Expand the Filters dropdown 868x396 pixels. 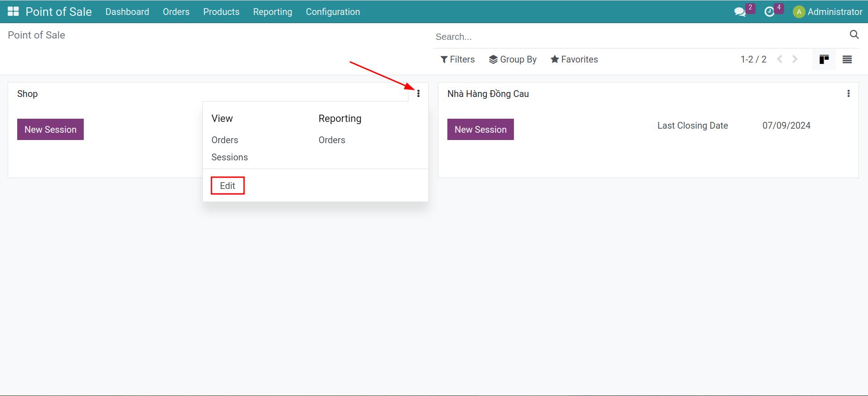[x=457, y=59]
